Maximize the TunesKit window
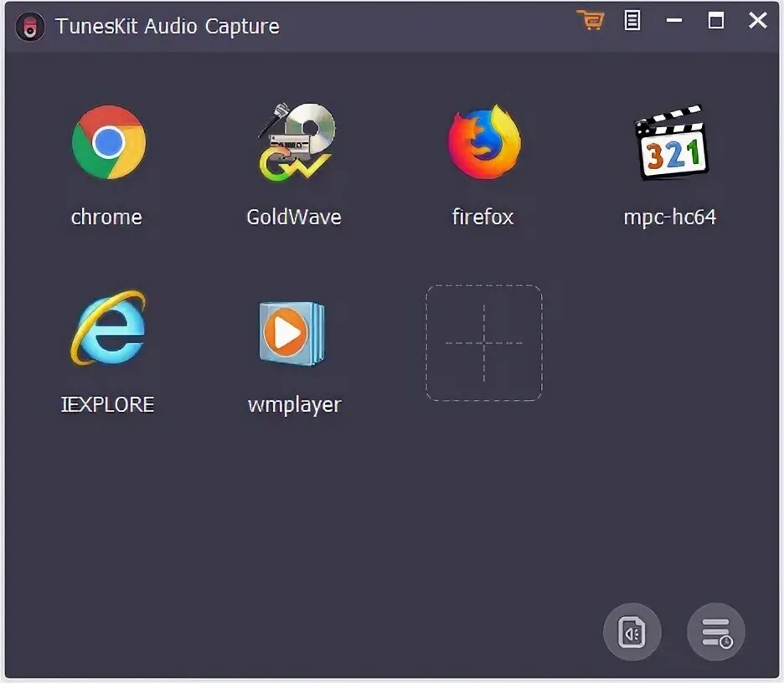 [716, 20]
